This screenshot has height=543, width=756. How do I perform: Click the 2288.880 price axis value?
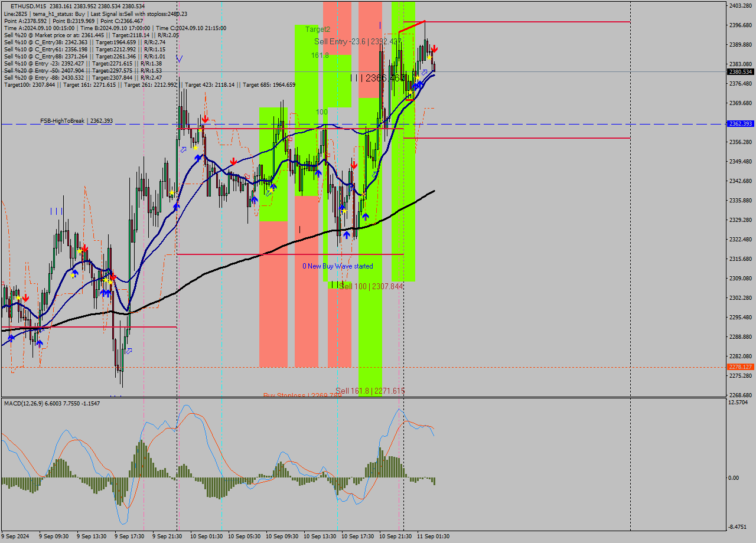click(x=741, y=337)
